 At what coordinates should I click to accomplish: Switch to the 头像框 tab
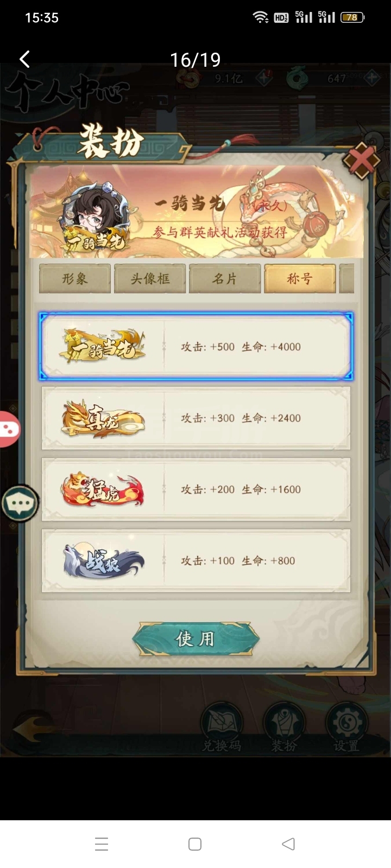tap(150, 279)
